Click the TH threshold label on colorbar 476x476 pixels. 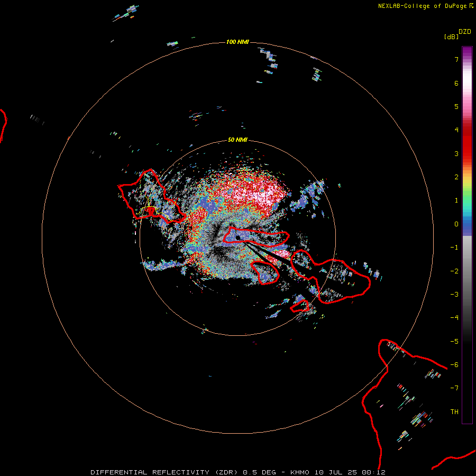[x=454, y=412]
